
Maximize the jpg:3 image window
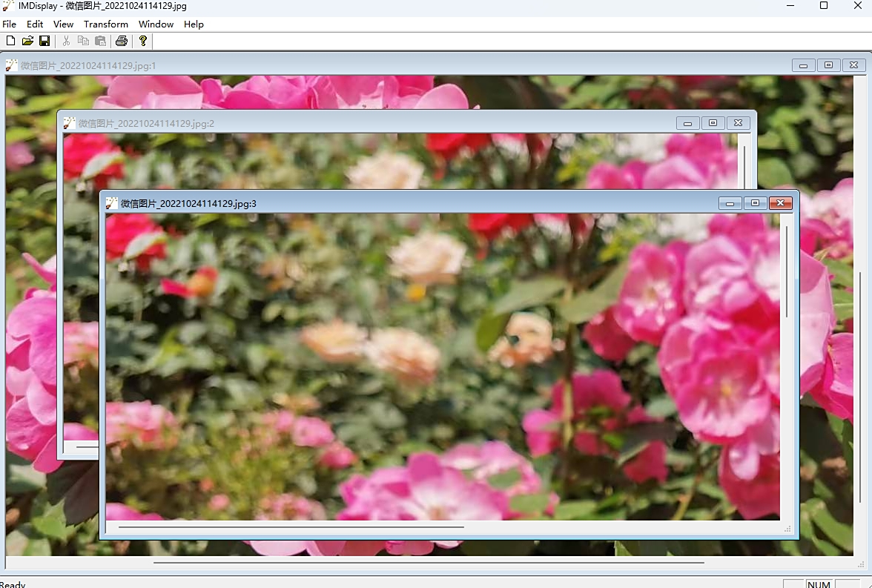tap(755, 203)
